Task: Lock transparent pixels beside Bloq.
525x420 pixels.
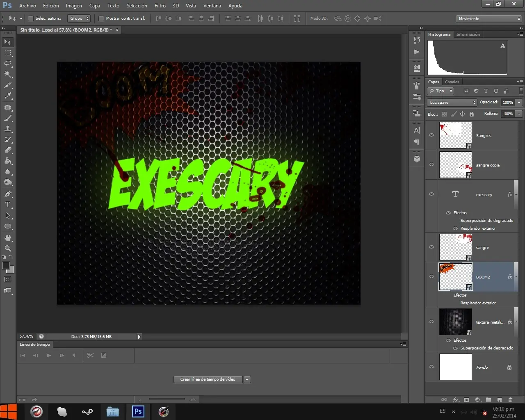Action: (x=444, y=114)
